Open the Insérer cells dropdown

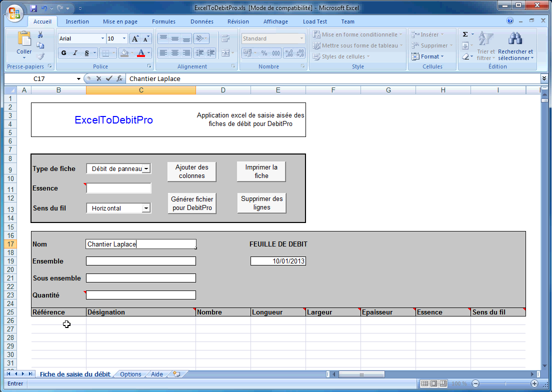point(427,34)
